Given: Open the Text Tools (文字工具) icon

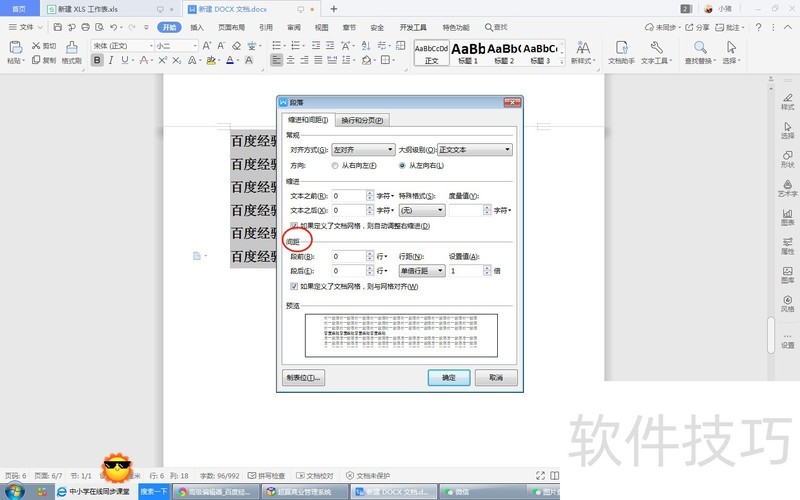Looking at the screenshot, I should point(658,52).
